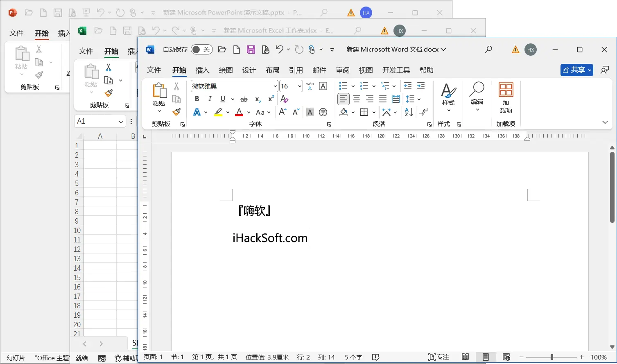Click red font color swatch
The height and width of the screenshot is (364, 617).
tap(239, 112)
